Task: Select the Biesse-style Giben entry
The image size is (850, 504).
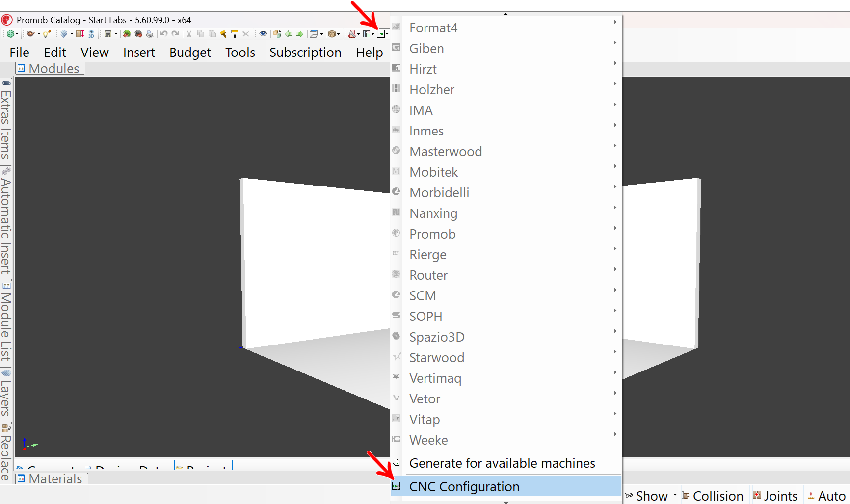Action: point(506,49)
